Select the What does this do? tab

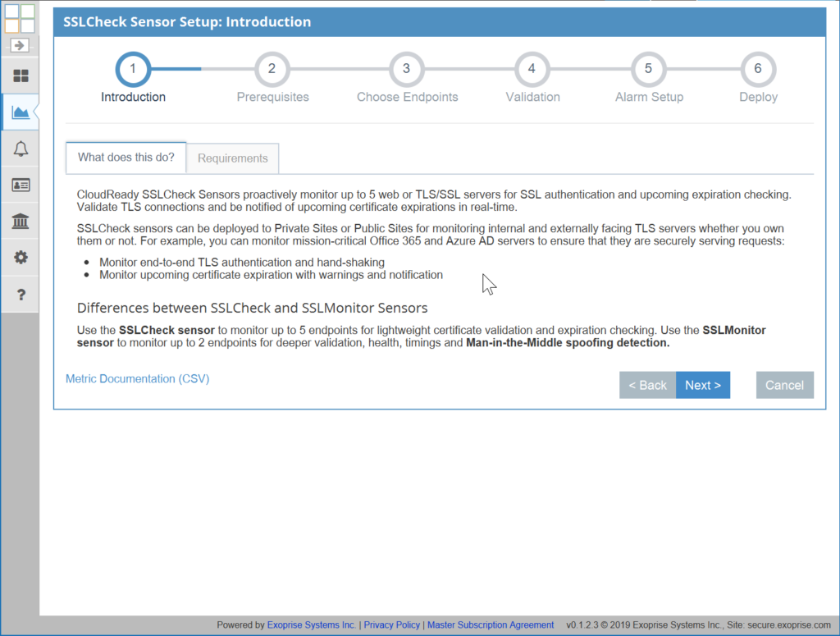125,158
